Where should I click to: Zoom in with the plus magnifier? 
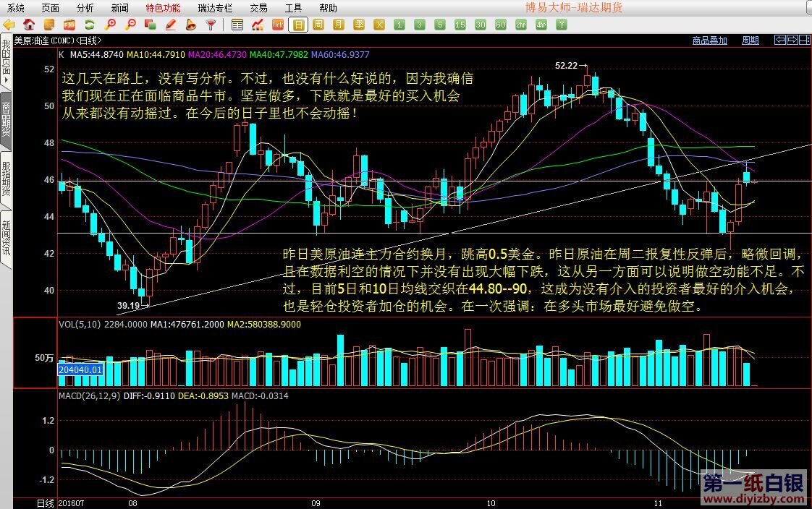110,25
